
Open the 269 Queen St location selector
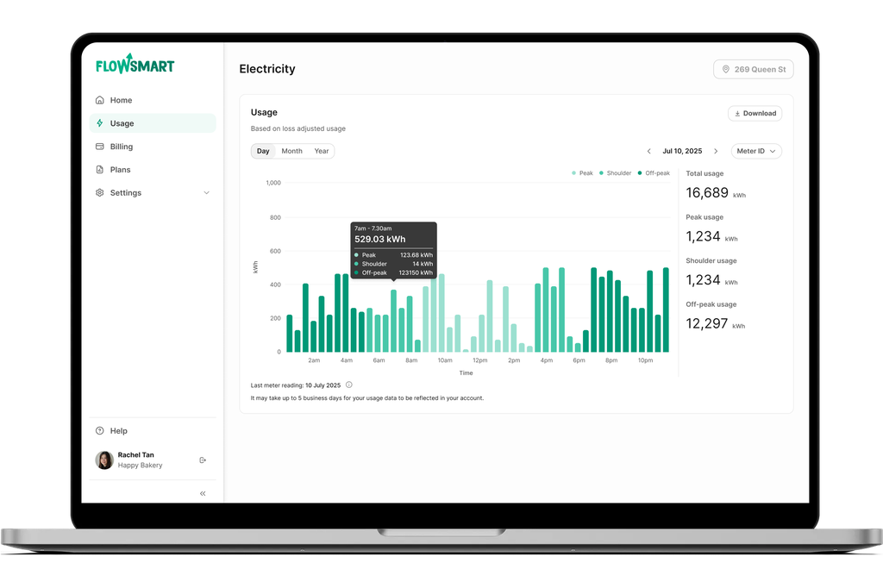[x=753, y=69]
